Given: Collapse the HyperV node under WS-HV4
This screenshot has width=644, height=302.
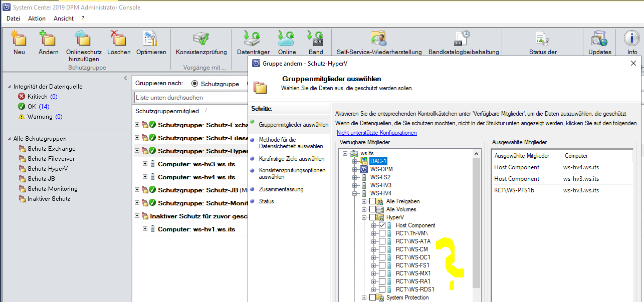Looking at the screenshot, I should tap(364, 217).
